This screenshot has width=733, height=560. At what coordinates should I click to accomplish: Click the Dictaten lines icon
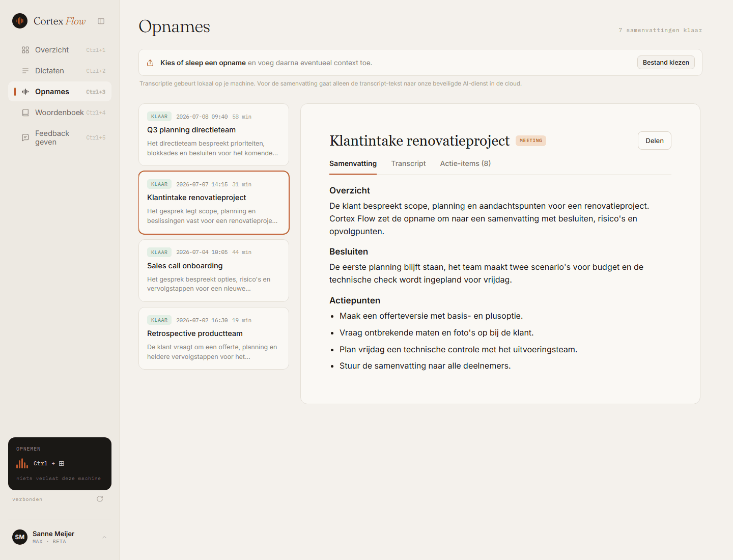pyautogui.click(x=25, y=71)
